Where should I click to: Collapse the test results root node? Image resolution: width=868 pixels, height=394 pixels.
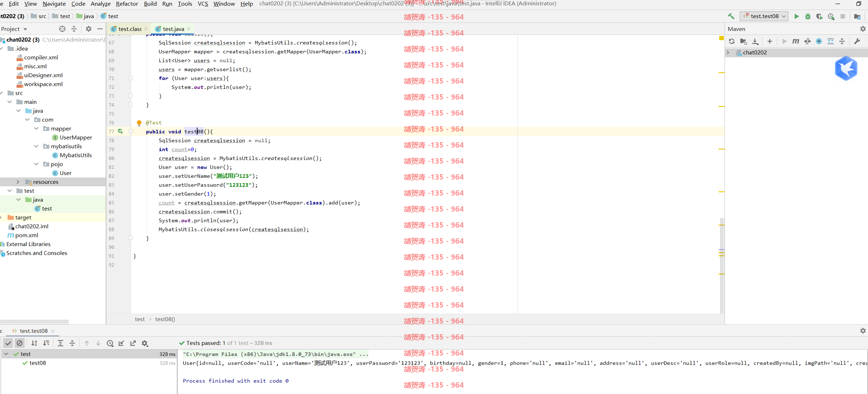6,354
